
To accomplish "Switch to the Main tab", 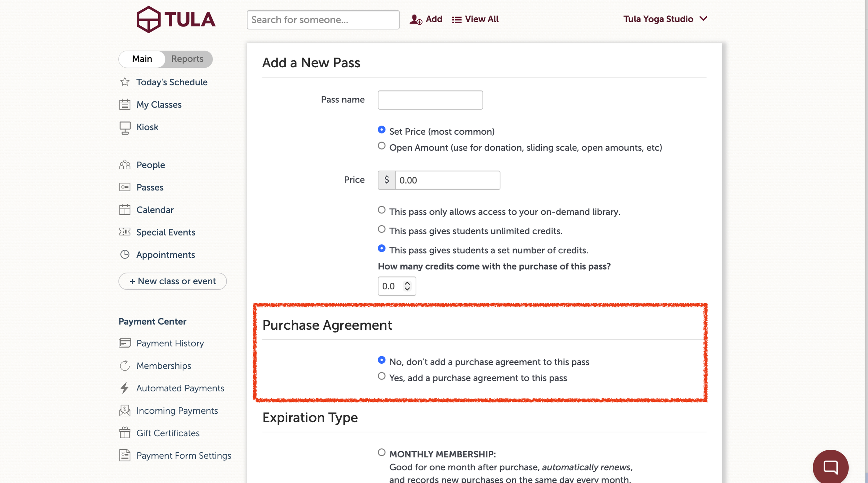I will 142,59.
